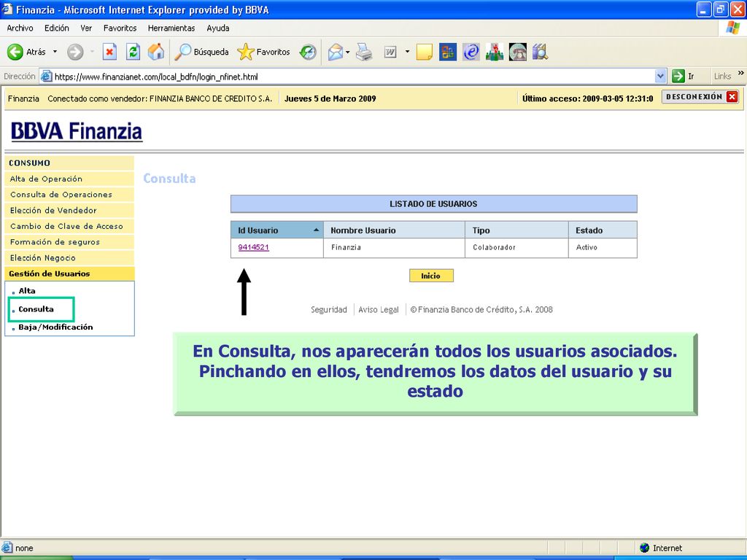The image size is (747, 560).
Task: Click the Nombre Usuario column header
Action: [x=394, y=230]
